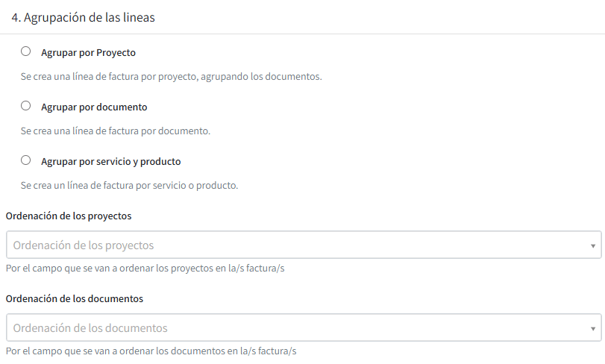Click the arrow of the proyectos ordering dropdown
605x364 pixels.
[x=593, y=245]
